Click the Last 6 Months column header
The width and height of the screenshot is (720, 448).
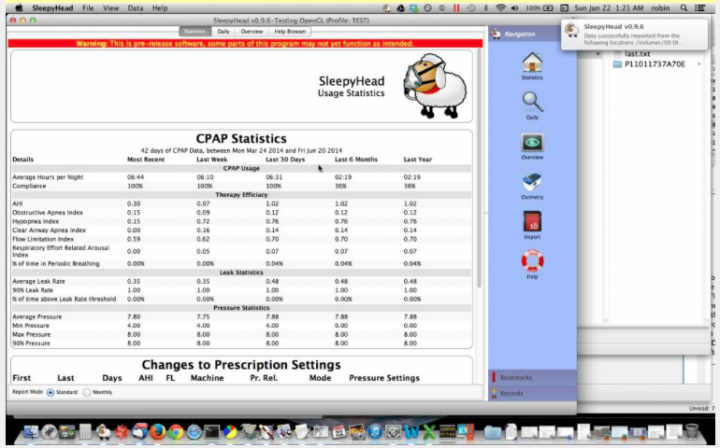click(356, 159)
